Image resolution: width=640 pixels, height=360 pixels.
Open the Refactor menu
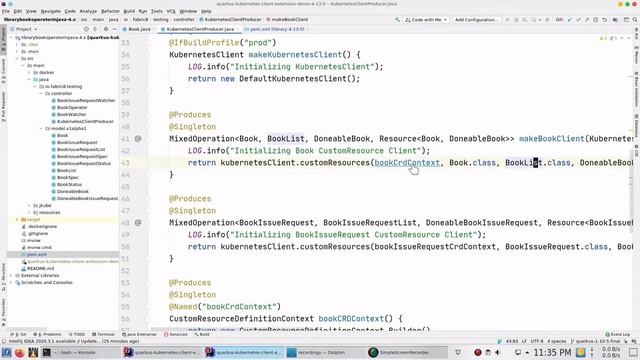coord(110,11)
